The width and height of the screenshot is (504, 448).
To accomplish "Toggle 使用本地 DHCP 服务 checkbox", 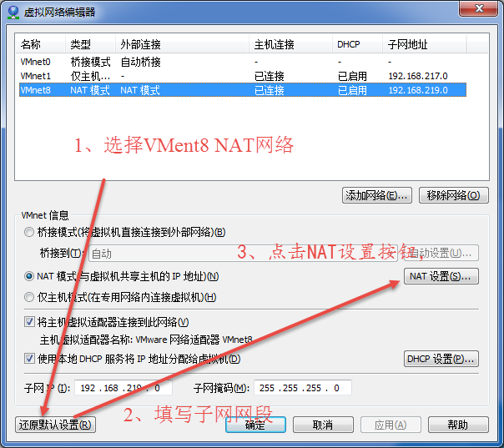I will coord(30,359).
